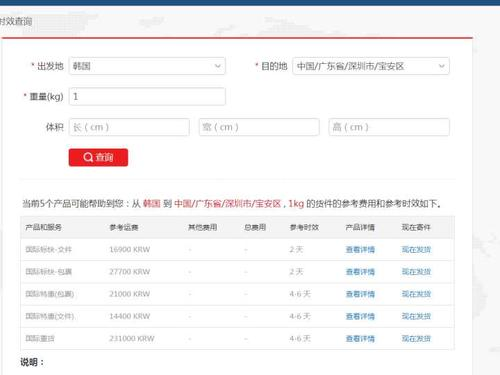View details for the 27700 KRW row
Viewport: 500px width, 375px height.
pyautogui.click(x=360, y=272)
